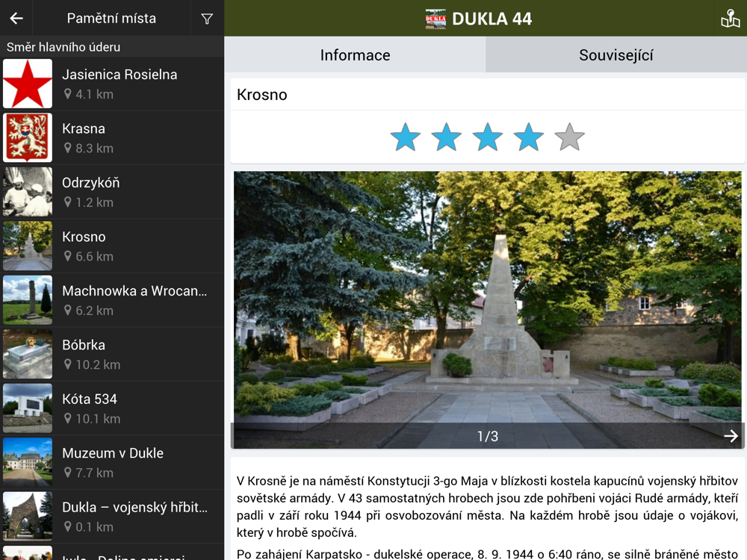The image size is (747, 560).
Task: Select the Muzeum v Dukle entry
Action: pyautogui.click(x=112, y=462)
